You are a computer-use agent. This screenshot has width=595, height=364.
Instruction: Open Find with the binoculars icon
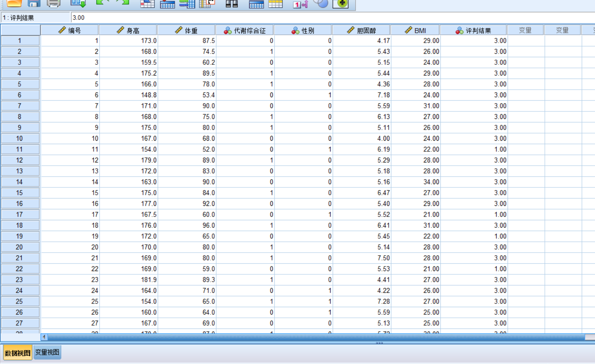coord(232,4)
